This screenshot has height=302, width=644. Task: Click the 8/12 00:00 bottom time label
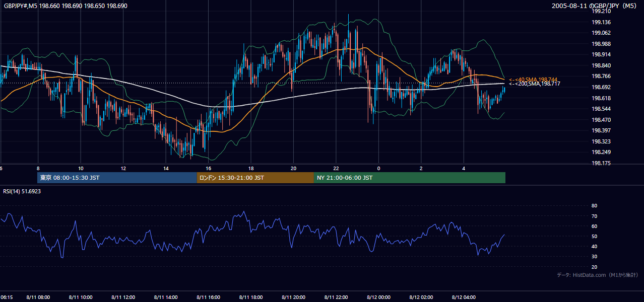tap(378, 297)
